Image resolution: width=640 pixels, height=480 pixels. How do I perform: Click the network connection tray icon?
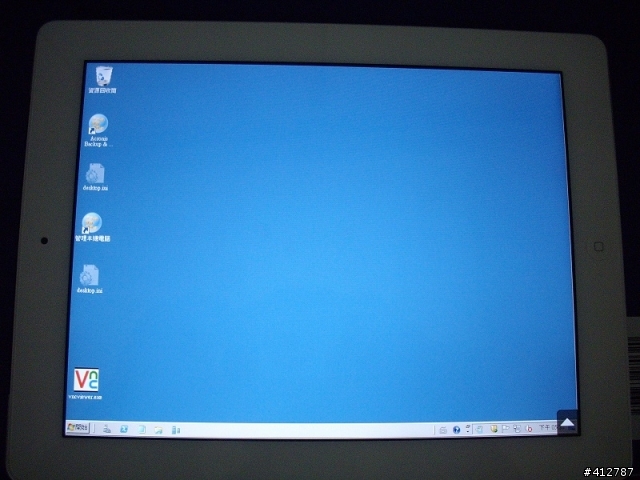coord(517,429)
